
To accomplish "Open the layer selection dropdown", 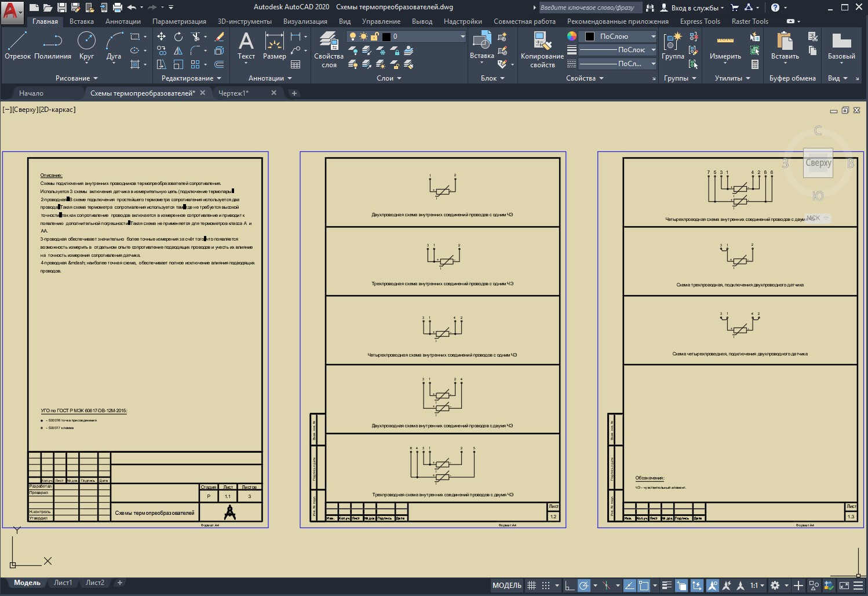I will click(x=462, y=37).
